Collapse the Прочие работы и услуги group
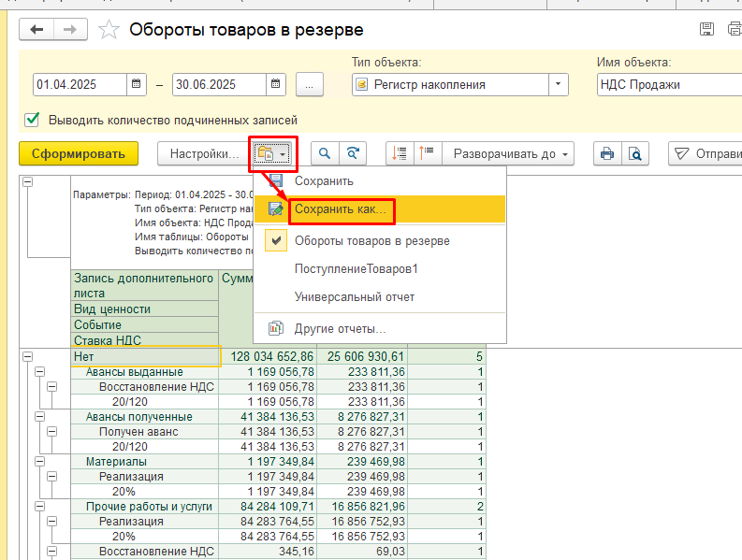 (40, 507)
